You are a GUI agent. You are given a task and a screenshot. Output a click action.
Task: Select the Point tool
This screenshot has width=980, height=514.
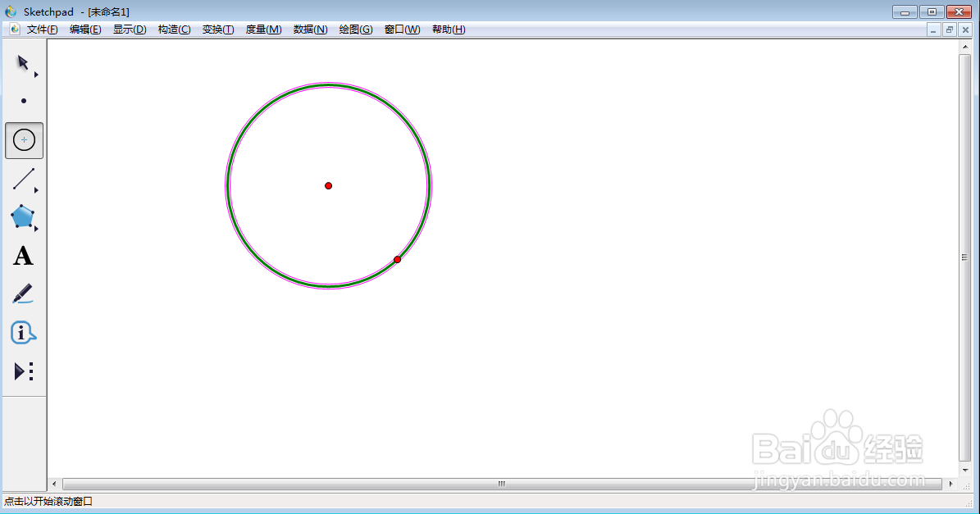click(x=24, y=101)
